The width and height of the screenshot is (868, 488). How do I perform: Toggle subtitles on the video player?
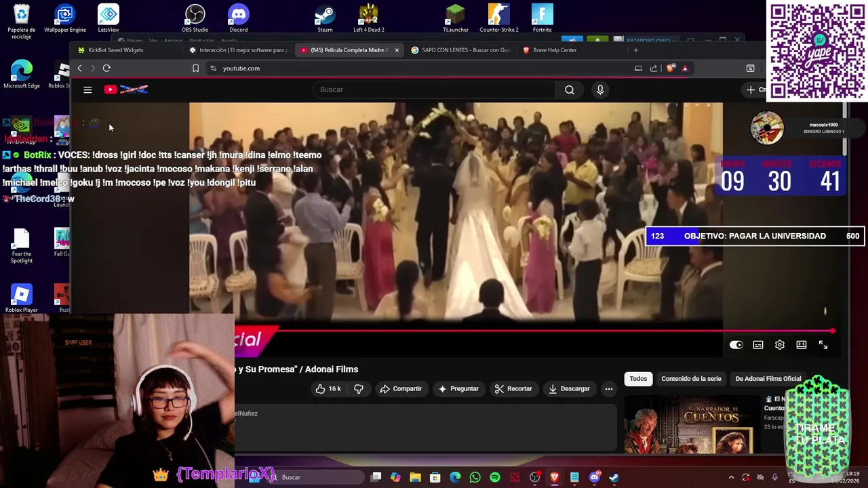(758, 345)
